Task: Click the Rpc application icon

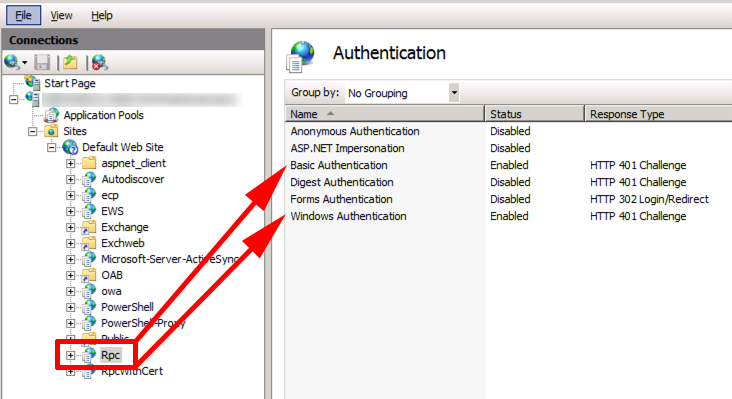Action: (89, 355)
